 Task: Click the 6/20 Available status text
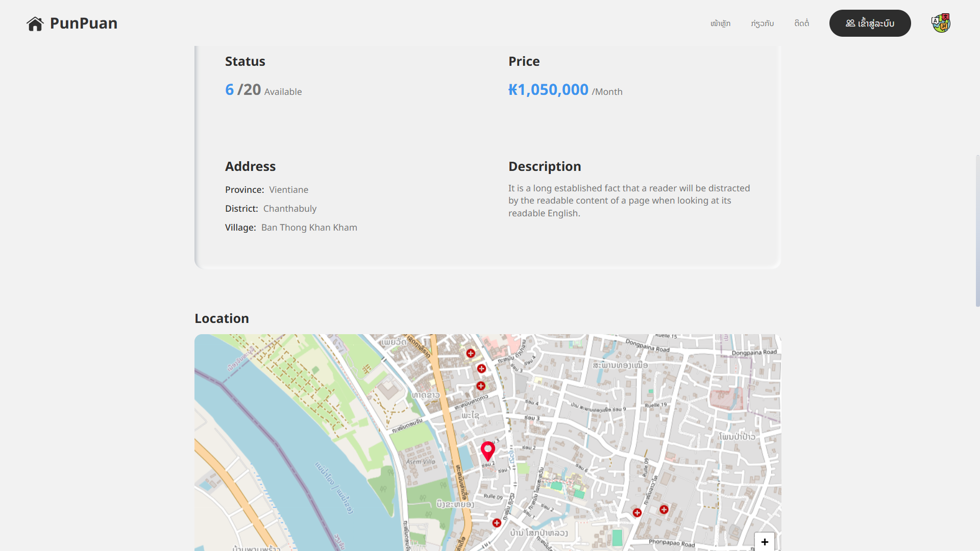[263, 90]
